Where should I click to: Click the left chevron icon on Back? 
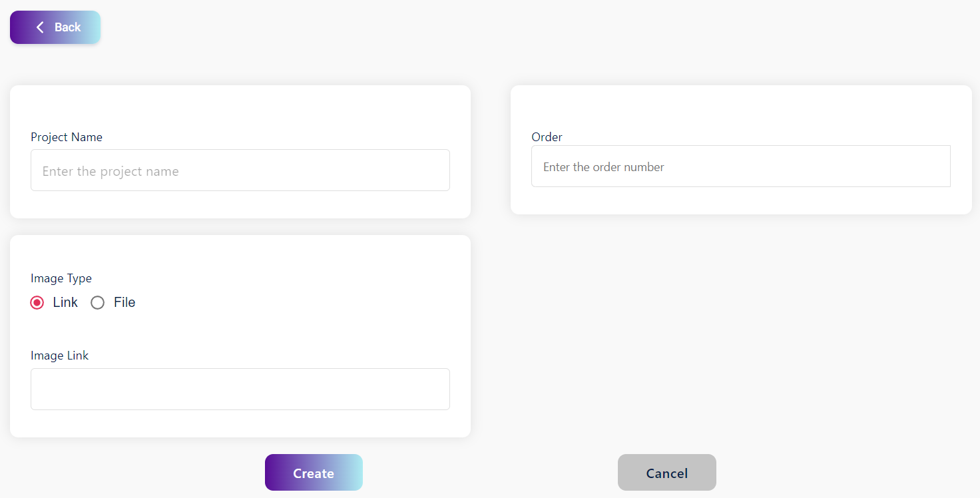coord(40,27)
